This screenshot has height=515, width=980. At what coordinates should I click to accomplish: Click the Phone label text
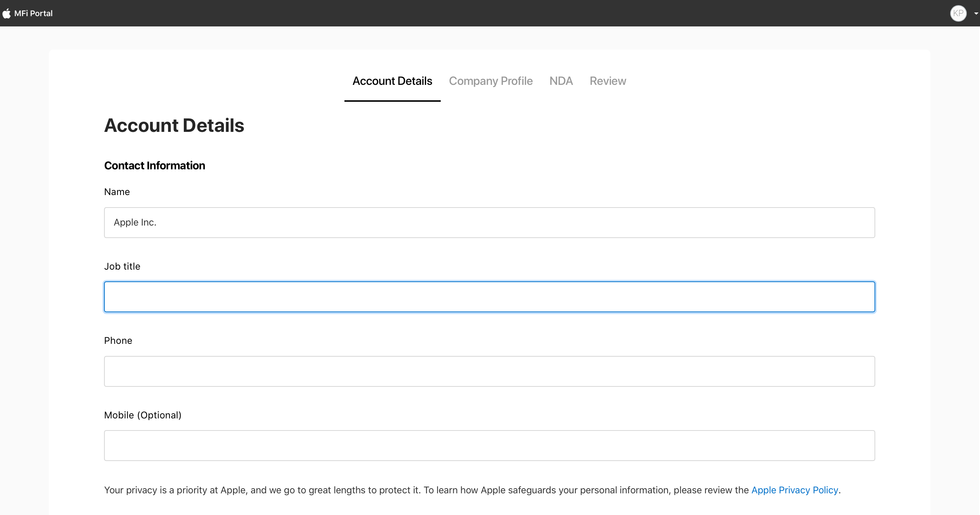pos(118,341)
